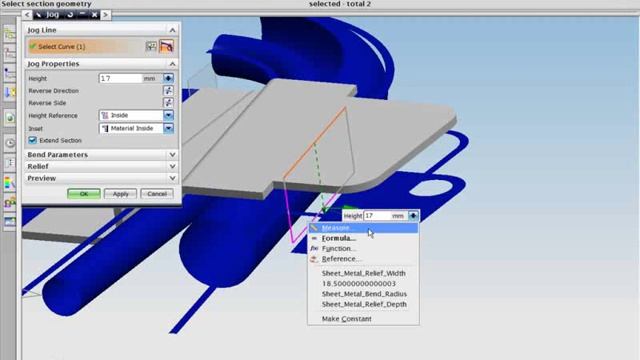Go to the next dialog with the right arrow
This screenshot has height=360, width=640.
coord(105,15)
